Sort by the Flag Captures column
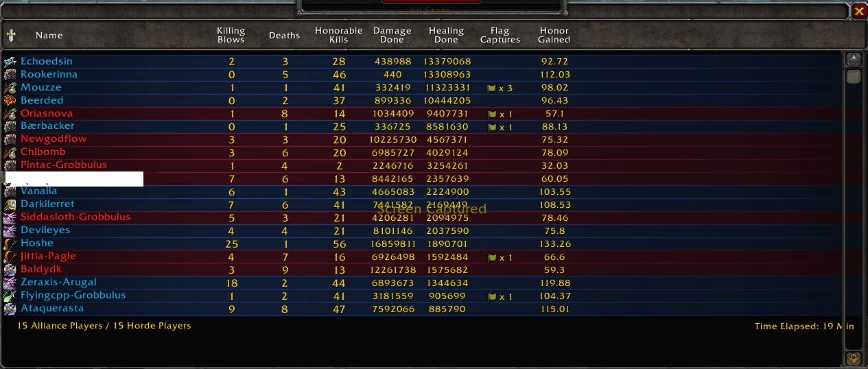 [x=500, y=35]
